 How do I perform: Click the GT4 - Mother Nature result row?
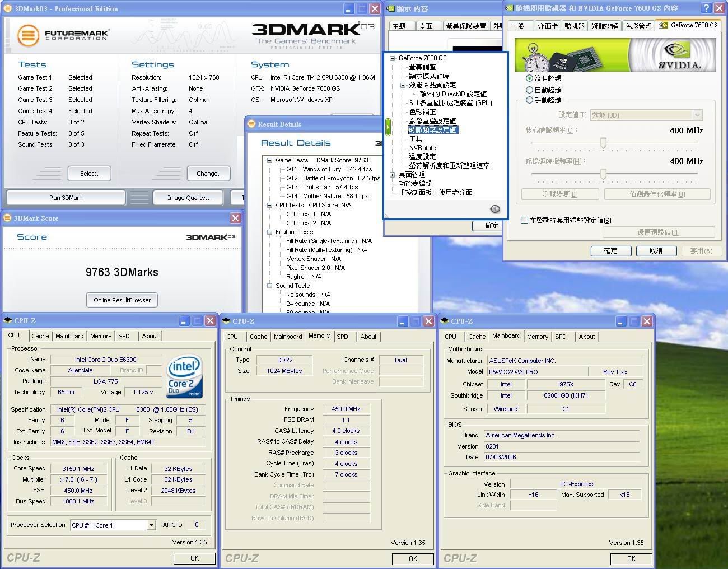[x=327, y=196]
